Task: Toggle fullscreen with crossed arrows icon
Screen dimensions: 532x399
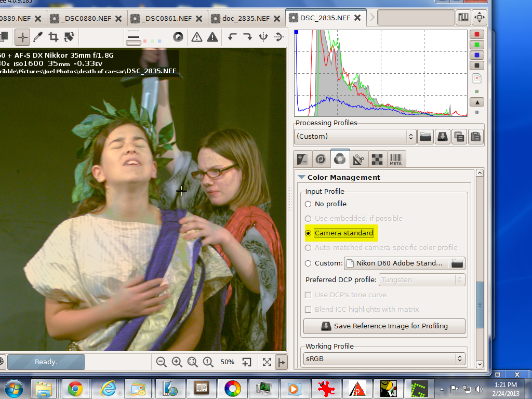Action: coord(267,362)
